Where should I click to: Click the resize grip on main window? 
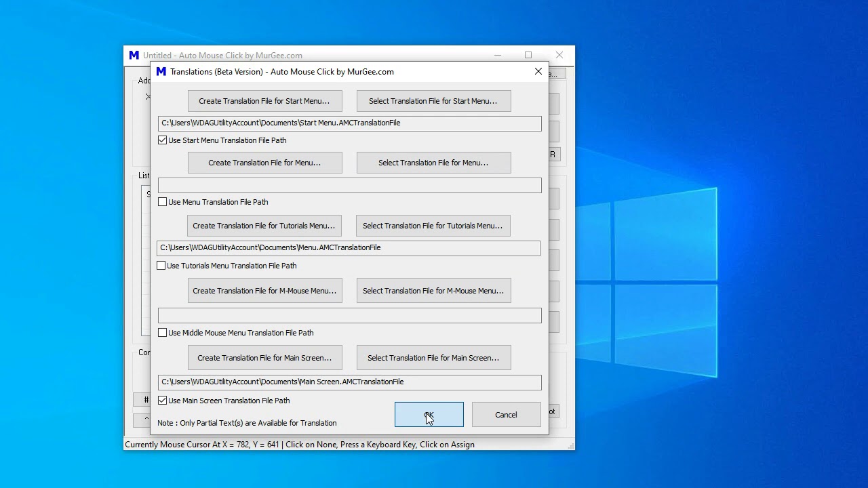pyautogui.click(x=570, y=445)
